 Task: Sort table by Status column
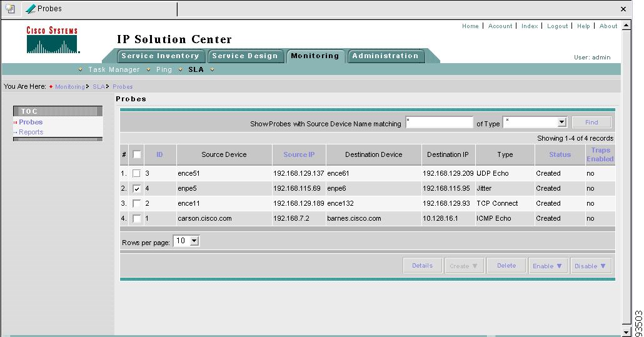(560, 154)
